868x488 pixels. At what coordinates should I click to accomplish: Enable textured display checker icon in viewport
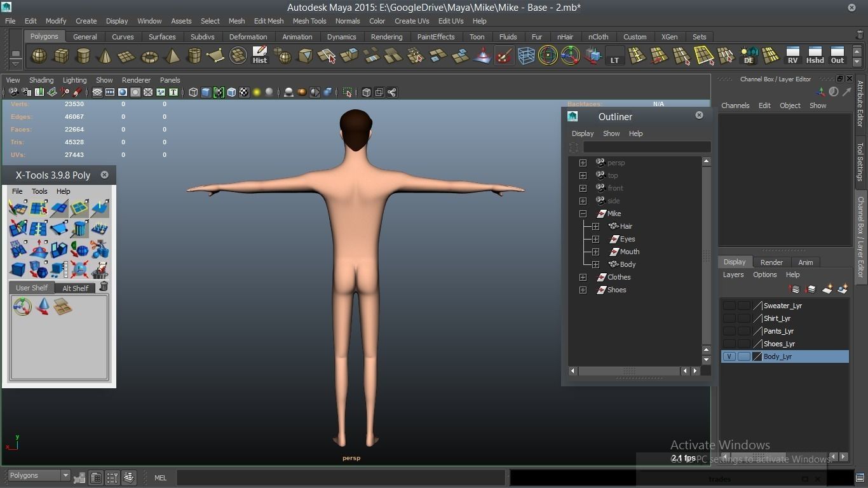[x=244, y=93]
